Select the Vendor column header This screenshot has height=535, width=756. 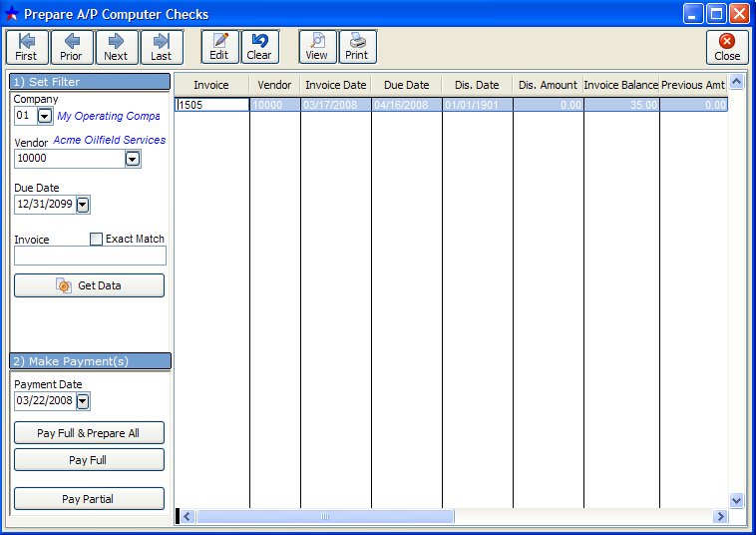(x=275, y=85)
